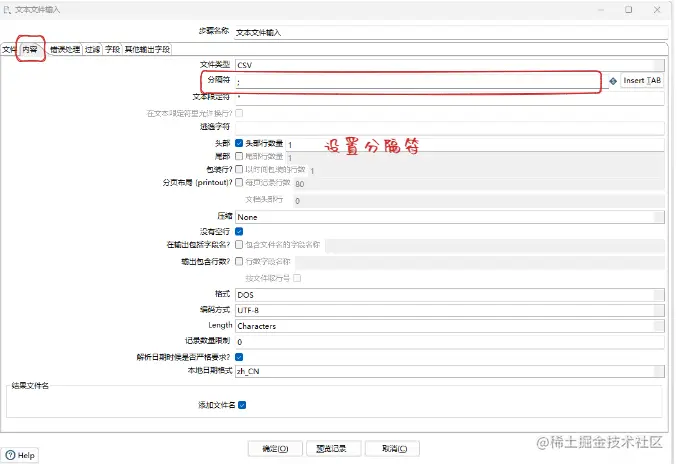Expand the 格式 DOS dropdown
Screen dimensions: 677x464
point(449,295)
